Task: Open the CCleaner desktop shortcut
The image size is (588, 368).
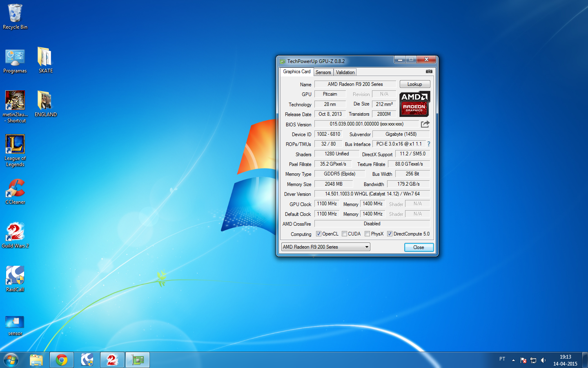Action: (15, 191)
